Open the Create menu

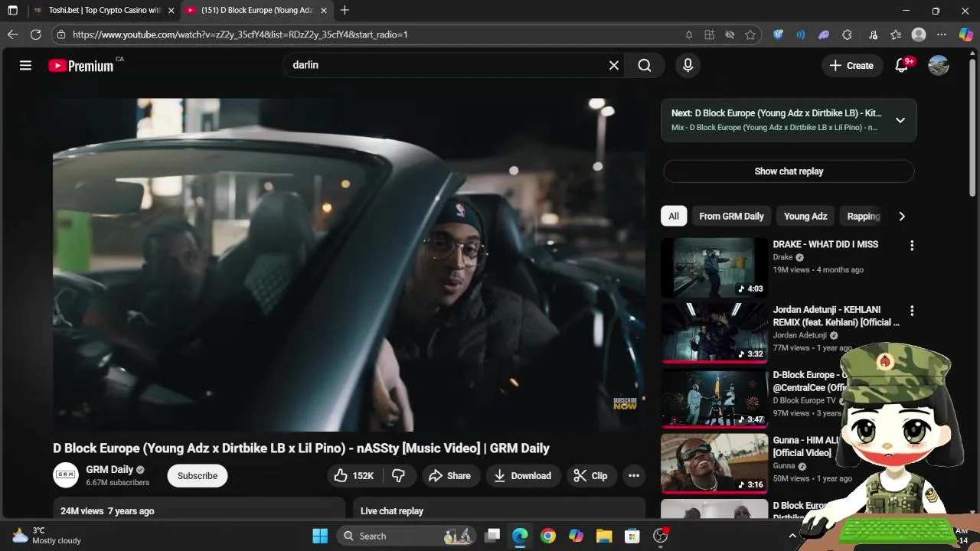tap(851, 66)
